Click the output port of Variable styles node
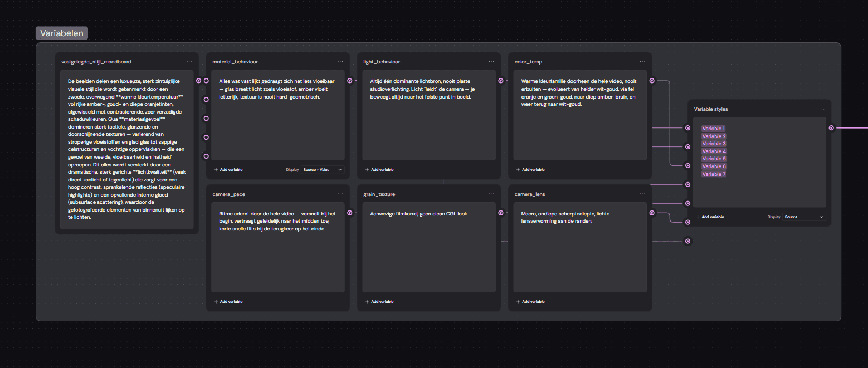Viewport: 868px width, 368px height. pos(831,127)
